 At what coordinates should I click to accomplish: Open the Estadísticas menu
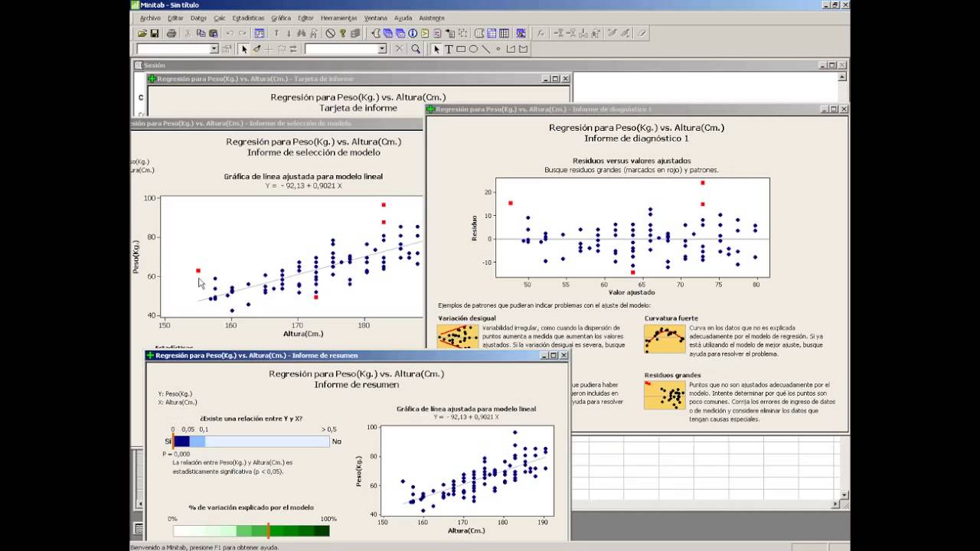pyautogui.click(x=248, y=18)
